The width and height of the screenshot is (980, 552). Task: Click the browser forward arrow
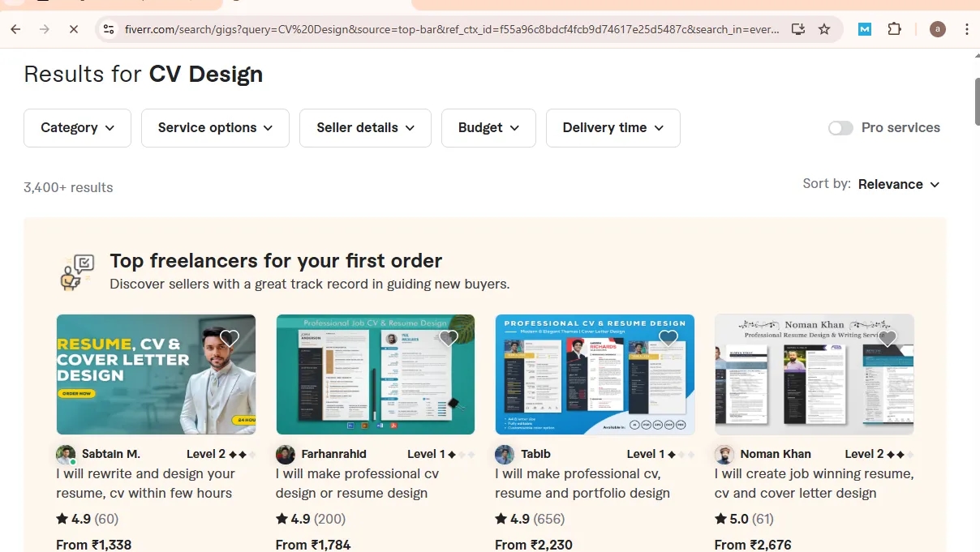click(45, 29)
